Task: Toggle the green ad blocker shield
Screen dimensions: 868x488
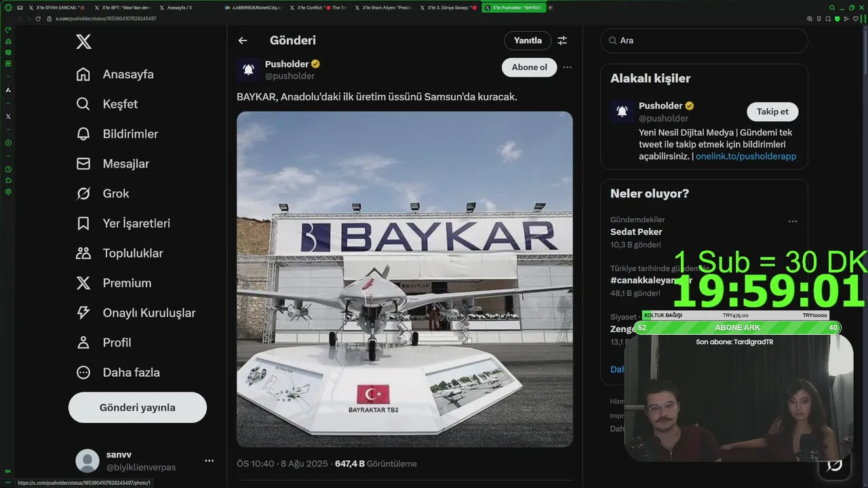Action: 837,19
